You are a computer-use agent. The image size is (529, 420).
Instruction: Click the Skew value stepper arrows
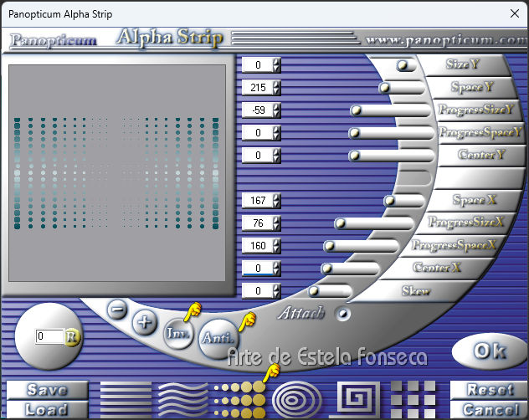point(276,290)
